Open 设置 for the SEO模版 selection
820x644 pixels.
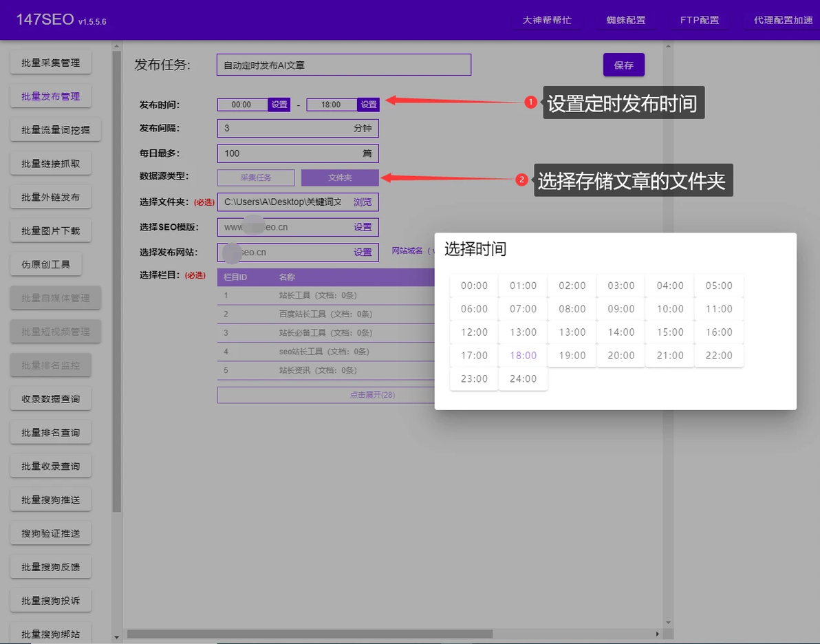point(363,227)
